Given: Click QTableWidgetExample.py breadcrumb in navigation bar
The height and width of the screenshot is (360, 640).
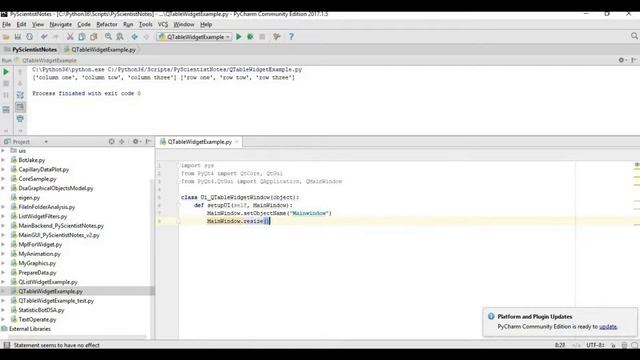Looking at the screenshot, I should pyautogui.click(x=103, y=49).
